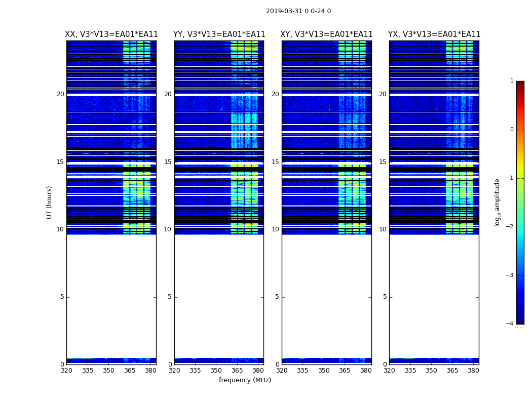
Task: Click the dark blue bottom of the colorbar
Action: (520, 319)
